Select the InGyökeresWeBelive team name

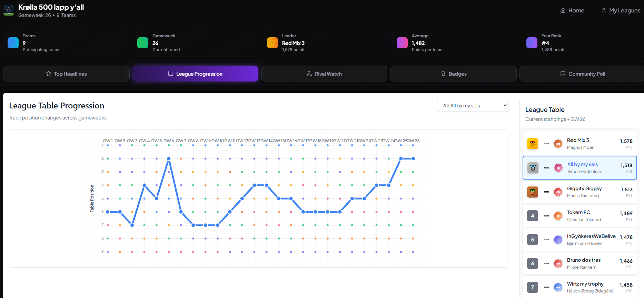[591, 236]
